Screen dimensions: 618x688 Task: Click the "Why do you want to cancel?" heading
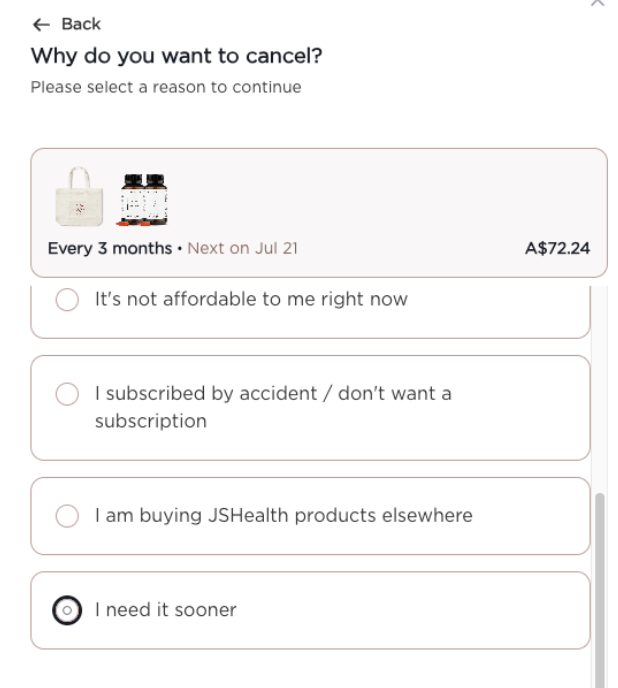click(176, 57)
